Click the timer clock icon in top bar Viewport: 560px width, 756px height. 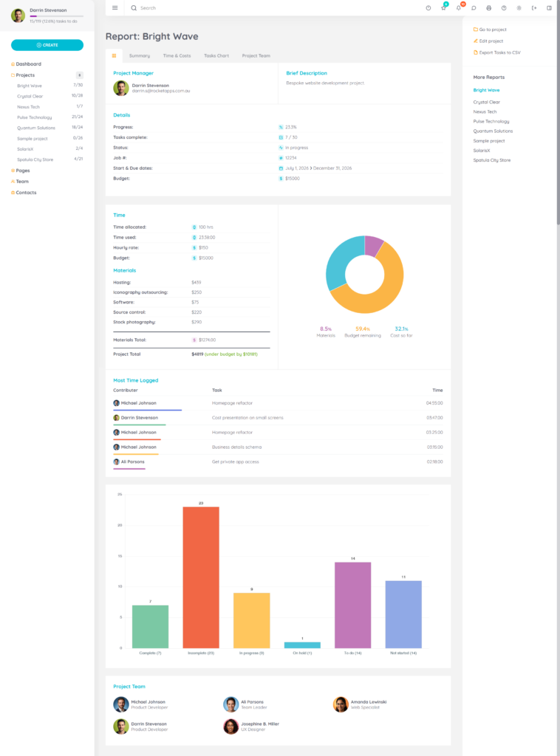428,8
